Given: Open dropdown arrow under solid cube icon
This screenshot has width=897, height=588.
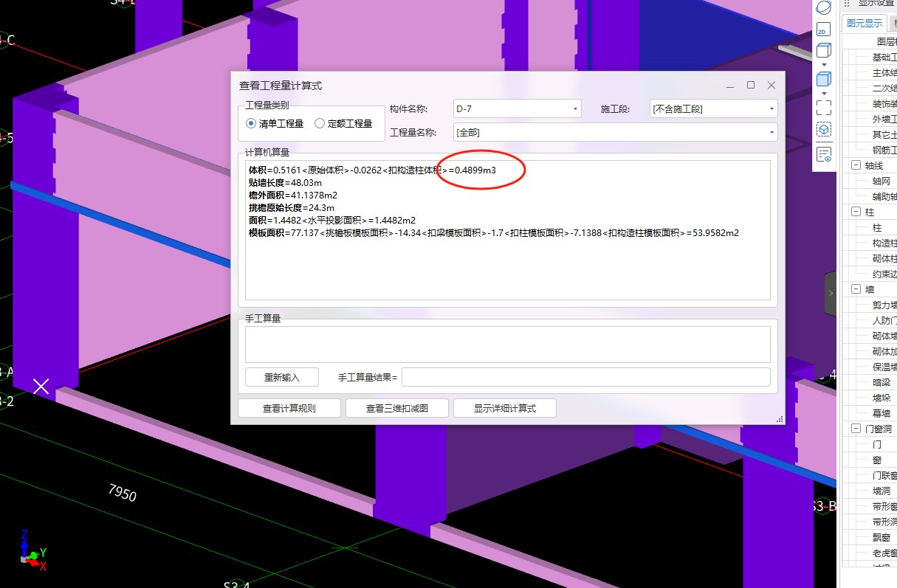Looking at the screenshot, I should click(x=824, y=93).
